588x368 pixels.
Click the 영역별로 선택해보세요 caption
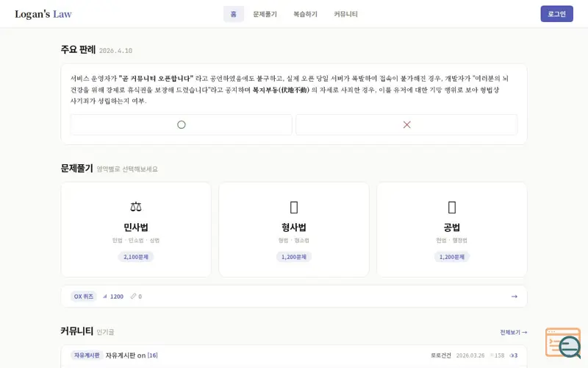(127, 169)
